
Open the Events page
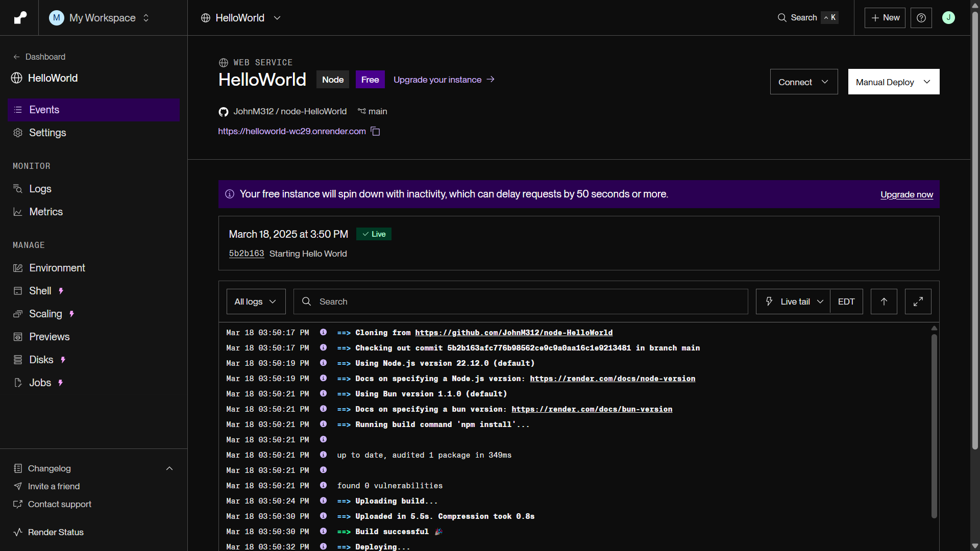pos(94,110)
